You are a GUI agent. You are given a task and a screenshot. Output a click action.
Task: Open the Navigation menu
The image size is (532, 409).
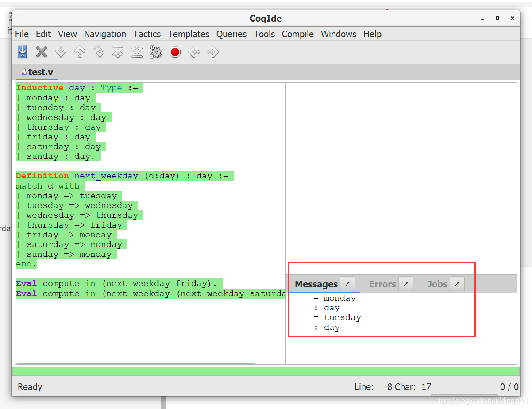(105, 34)
